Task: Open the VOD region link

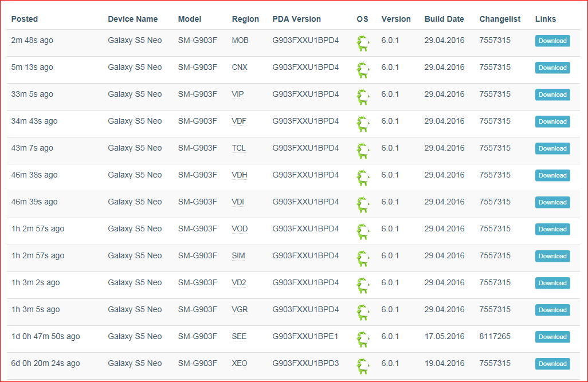Action: [240, 230]
